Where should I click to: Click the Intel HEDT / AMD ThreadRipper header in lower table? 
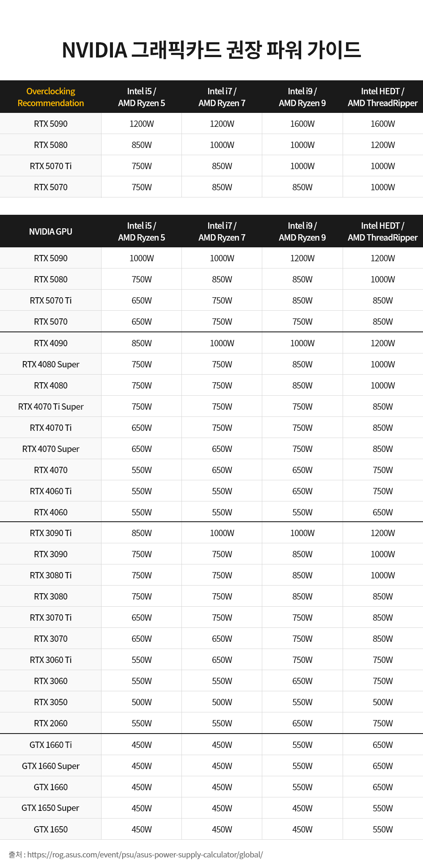tap(383, 231)
